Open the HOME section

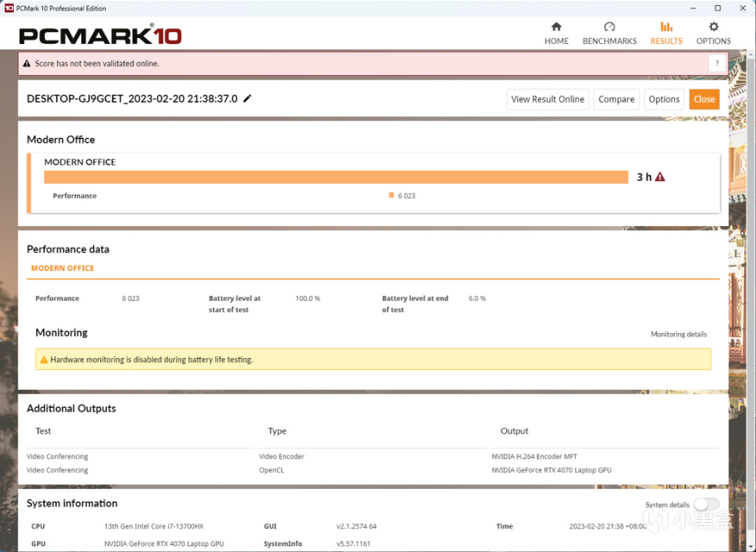(556, 34)
